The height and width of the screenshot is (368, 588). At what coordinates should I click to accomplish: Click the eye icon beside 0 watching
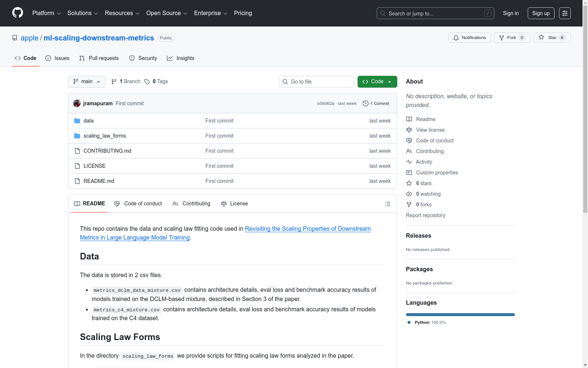pos(409,194)
